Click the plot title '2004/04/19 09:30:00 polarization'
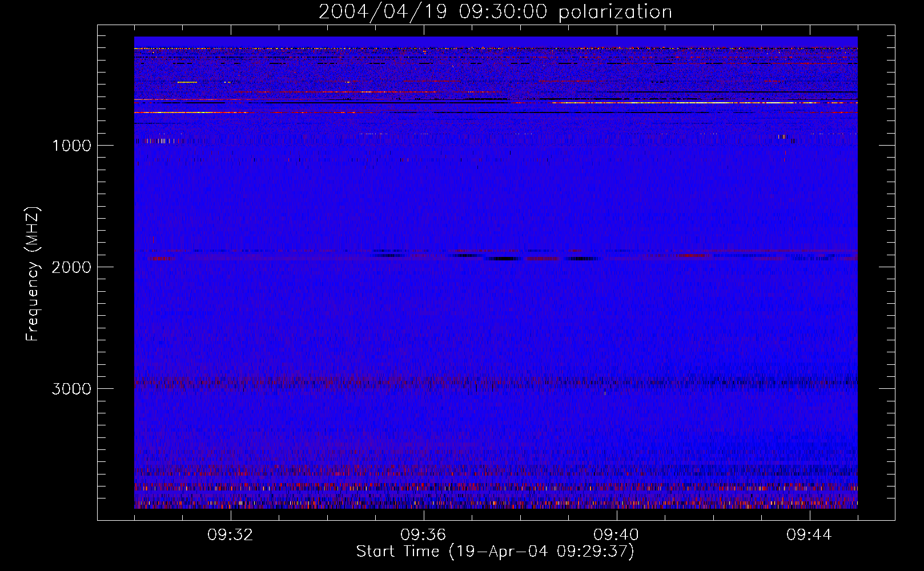This screenshot has height=571, width=924. tap(495, 11)
